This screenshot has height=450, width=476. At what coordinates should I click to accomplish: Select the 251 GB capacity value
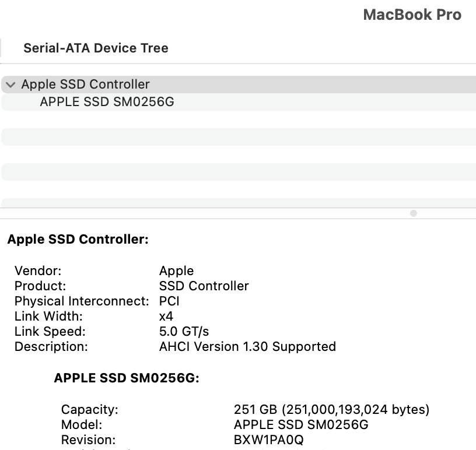point(332,410)
